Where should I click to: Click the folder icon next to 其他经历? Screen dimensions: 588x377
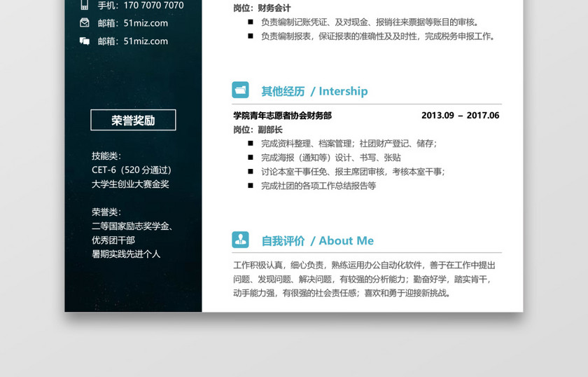(240, 90)
